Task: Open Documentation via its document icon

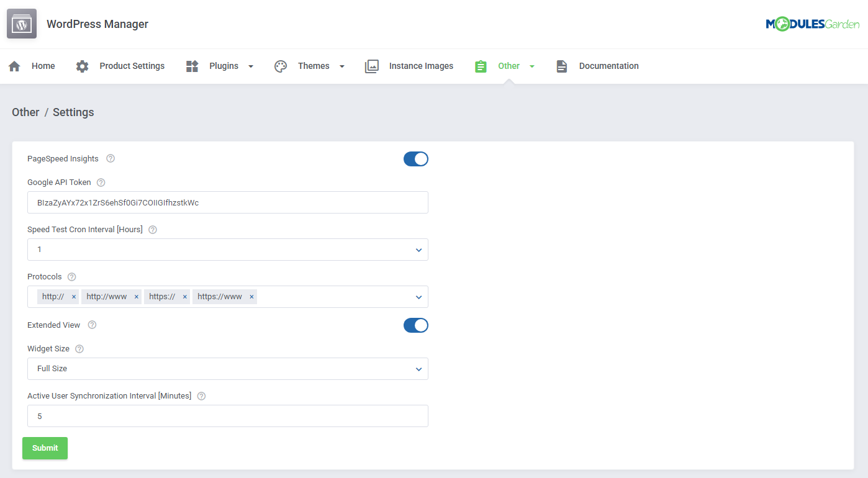Action: (562, 66)
